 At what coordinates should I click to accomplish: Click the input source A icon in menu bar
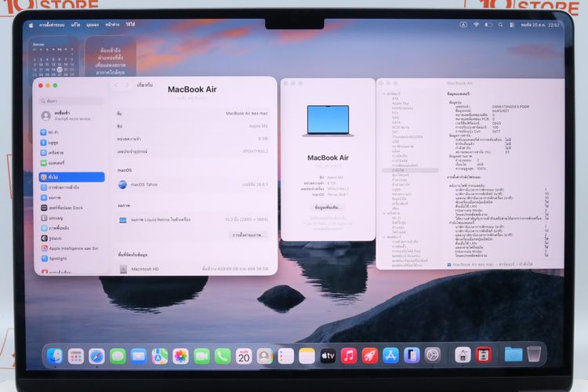(x=463, y=25)
